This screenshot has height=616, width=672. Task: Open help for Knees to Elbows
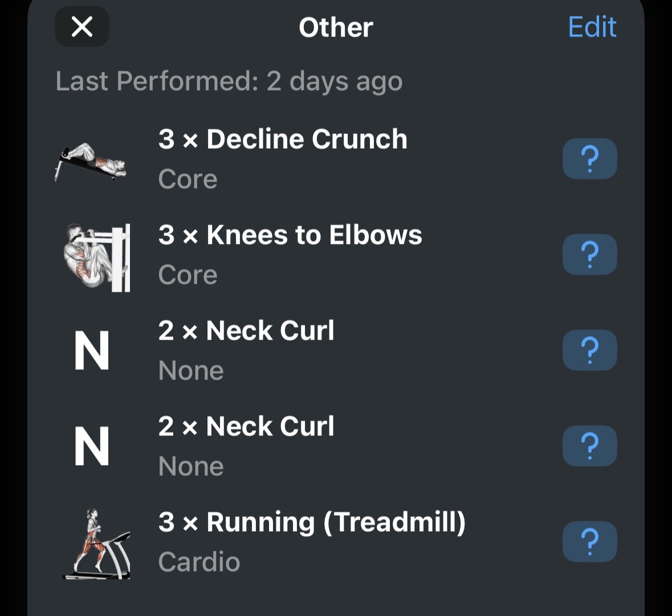click(x=590, y=255)
